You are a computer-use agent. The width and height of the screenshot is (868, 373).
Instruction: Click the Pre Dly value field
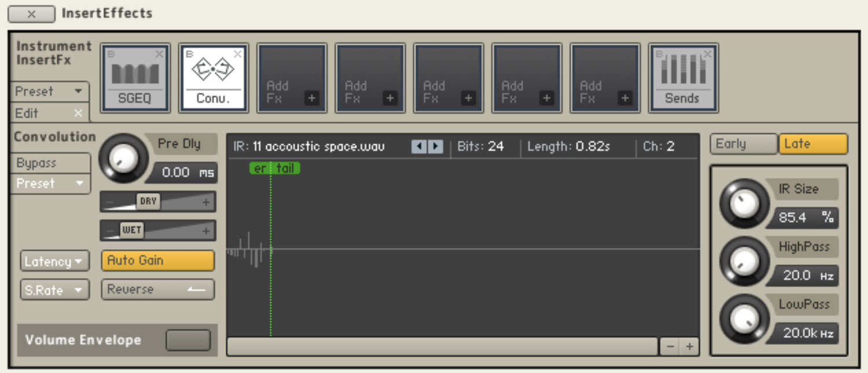pos(181,172)
